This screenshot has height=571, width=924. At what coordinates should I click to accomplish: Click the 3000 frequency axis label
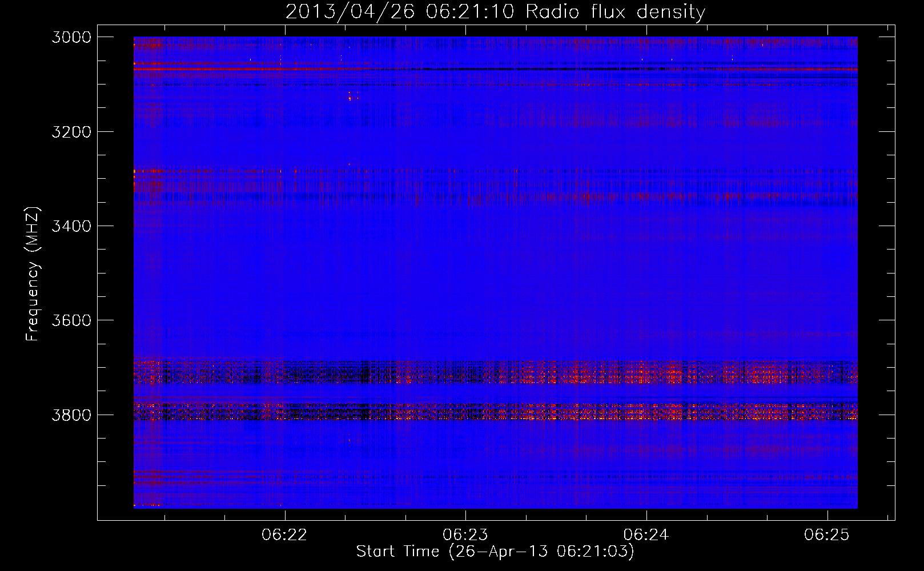pos(71,37)
